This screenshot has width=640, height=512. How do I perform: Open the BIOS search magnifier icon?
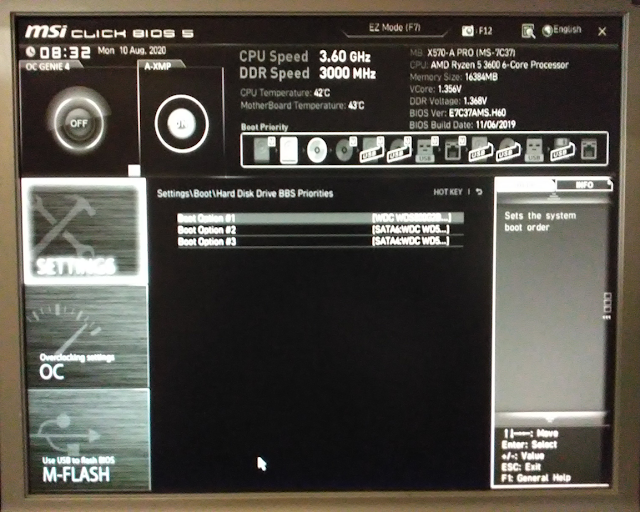pyautogui.click(x=528, y=31)
